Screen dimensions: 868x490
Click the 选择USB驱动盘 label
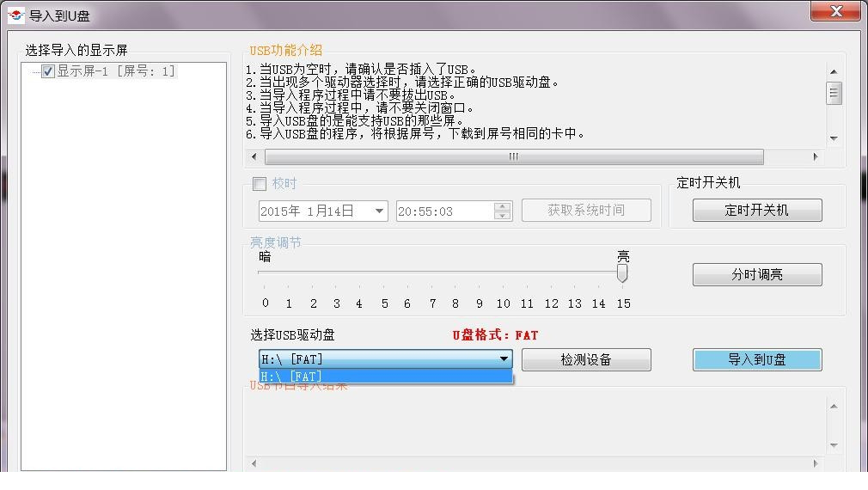(292, 335)
